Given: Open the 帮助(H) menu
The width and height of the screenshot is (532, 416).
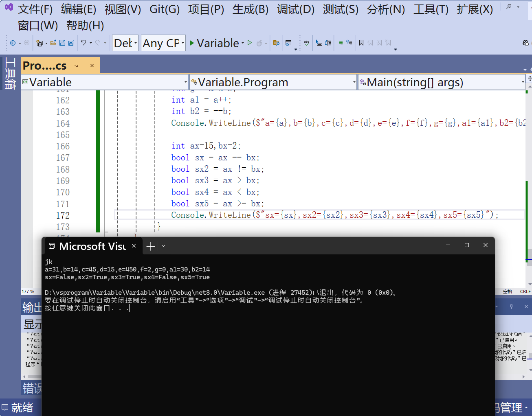Looking at the screenshot, I should tap(85, 25).
